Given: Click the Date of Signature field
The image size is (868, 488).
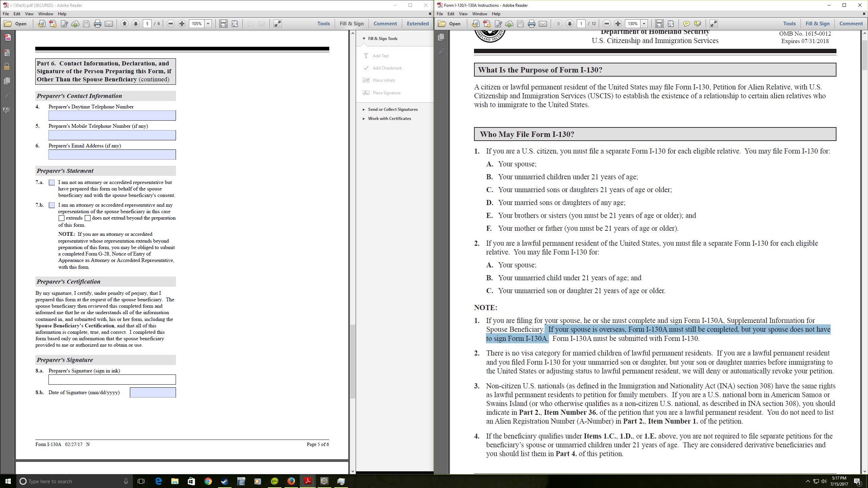Looking at the screenshot, I should coord(153,392).
